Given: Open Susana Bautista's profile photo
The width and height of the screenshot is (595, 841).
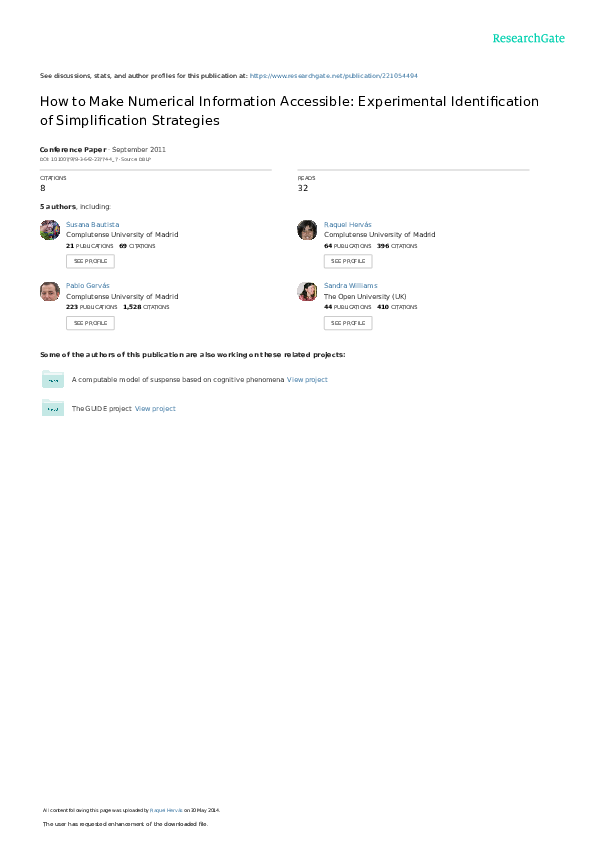Looking at the screenshot, I should pyautogui.click(x=50, y=230).
